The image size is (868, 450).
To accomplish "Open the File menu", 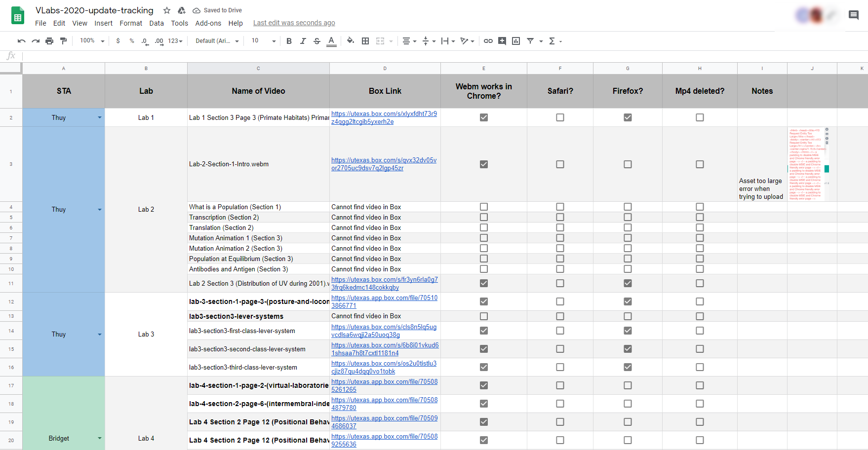I will [40, 23].
